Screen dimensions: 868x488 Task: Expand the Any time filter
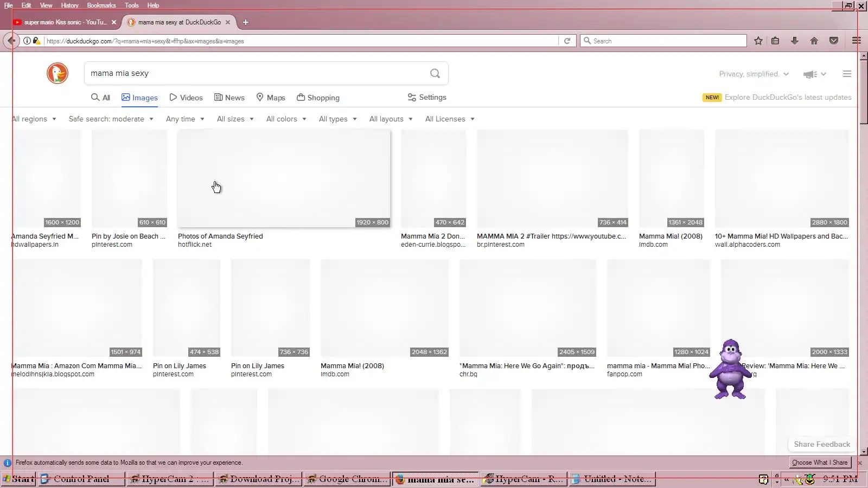(x=185, y=119)
